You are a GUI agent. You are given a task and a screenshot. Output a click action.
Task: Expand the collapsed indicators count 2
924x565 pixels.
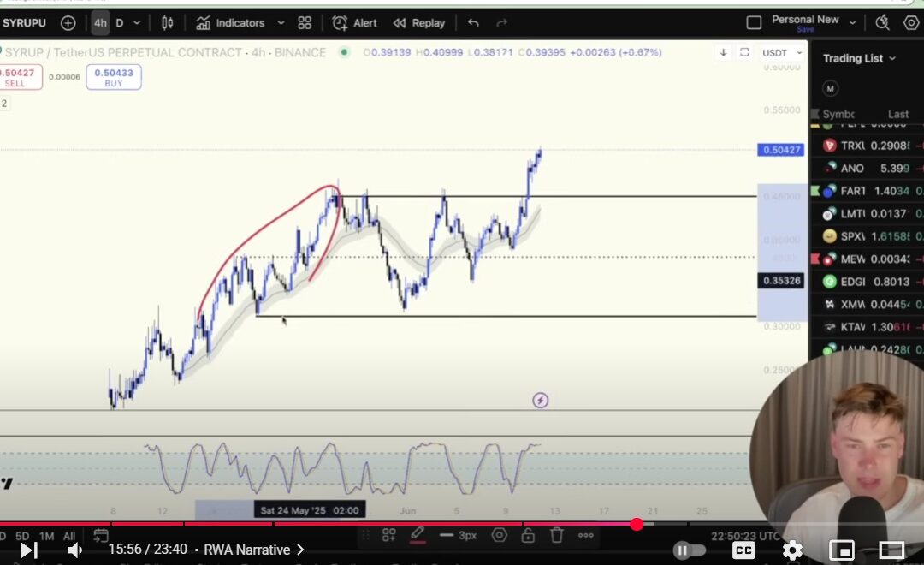(5, 104)
